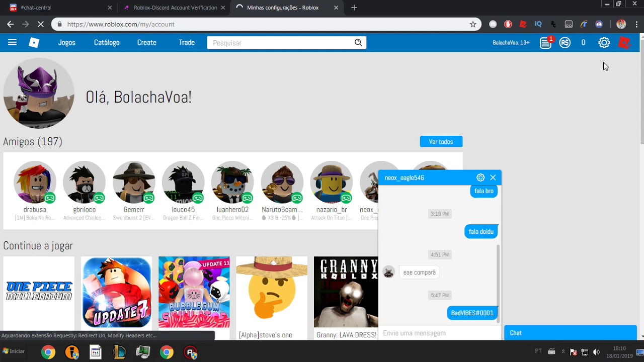Stop loading the page
644x362 pixels.
(41, 24)
